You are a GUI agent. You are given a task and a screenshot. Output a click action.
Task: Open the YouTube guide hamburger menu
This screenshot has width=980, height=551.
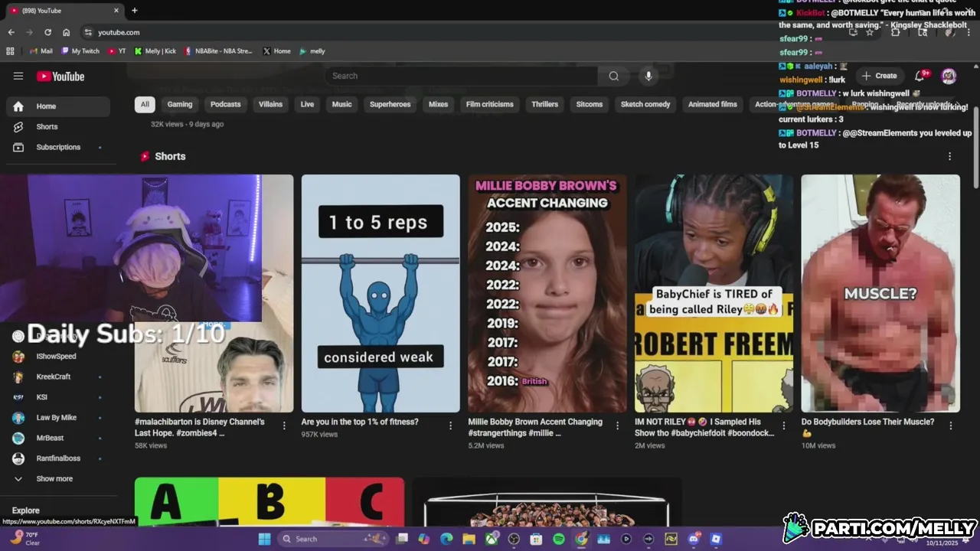(x=18, y=76)
